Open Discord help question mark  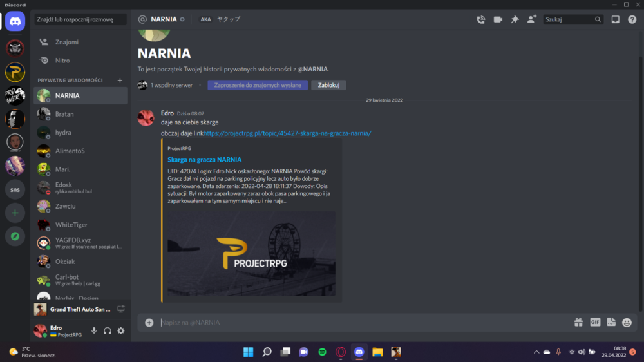[x=632, y=19]
